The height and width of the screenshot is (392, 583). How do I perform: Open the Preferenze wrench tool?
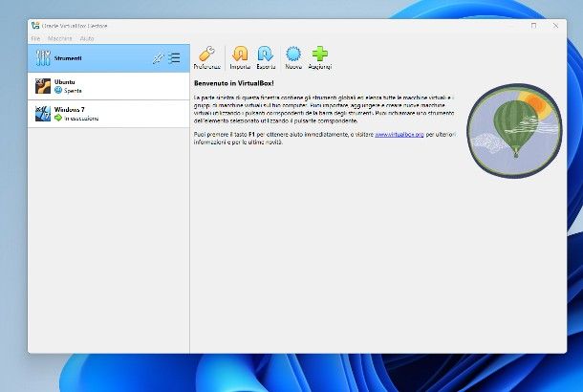click(206, 57)
